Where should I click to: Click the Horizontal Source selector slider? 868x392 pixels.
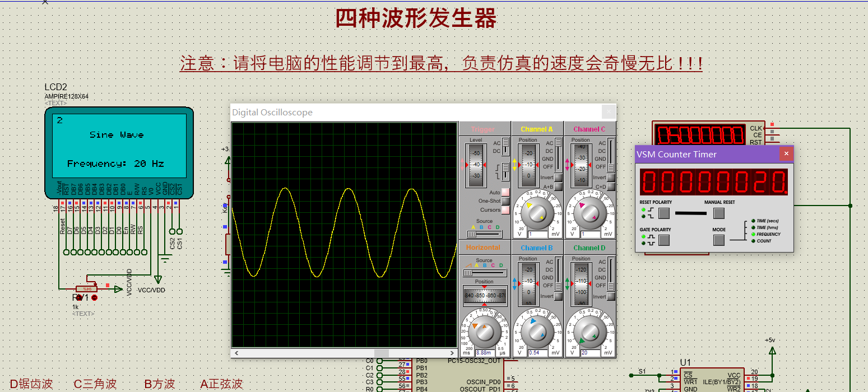(484, 273)
